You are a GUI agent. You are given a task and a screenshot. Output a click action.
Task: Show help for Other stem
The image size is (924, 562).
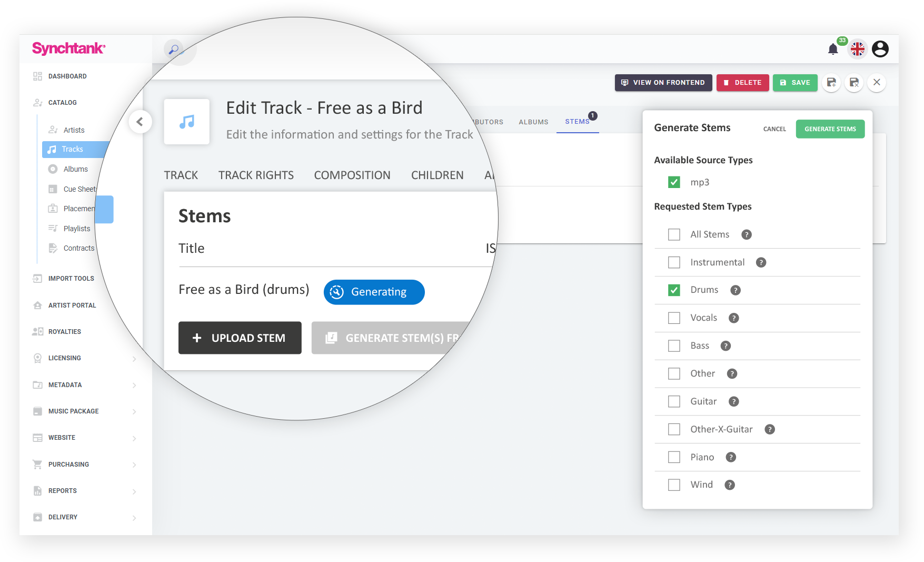(x=732, y=374)
